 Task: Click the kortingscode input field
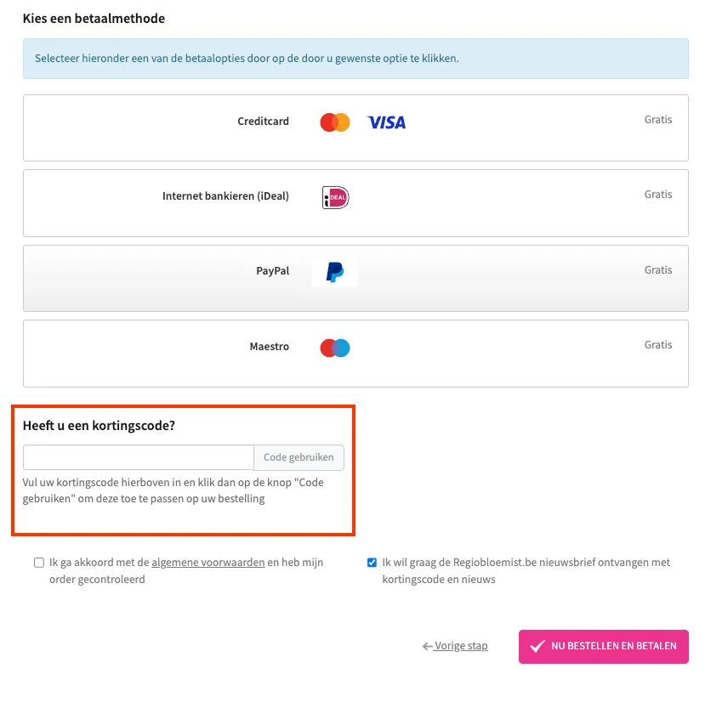138,456
